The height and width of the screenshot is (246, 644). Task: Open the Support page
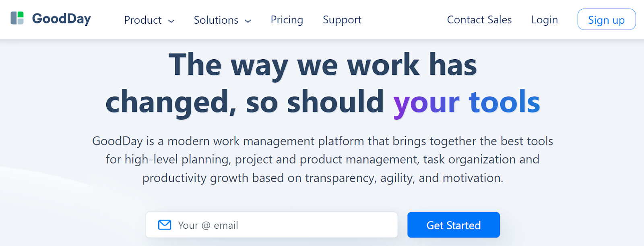click(342, 20)
